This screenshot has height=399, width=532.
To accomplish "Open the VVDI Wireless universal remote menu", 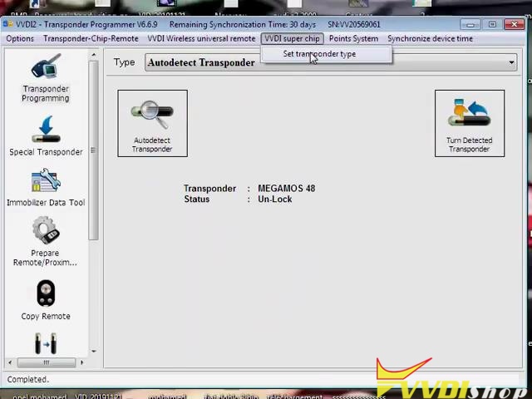I will [201, 39].
